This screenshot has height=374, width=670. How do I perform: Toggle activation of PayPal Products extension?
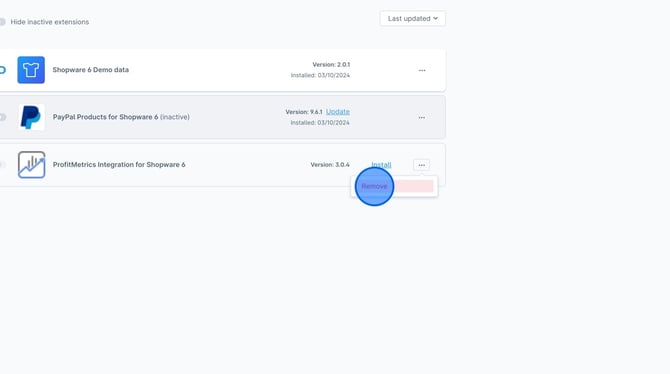point(2,117)
